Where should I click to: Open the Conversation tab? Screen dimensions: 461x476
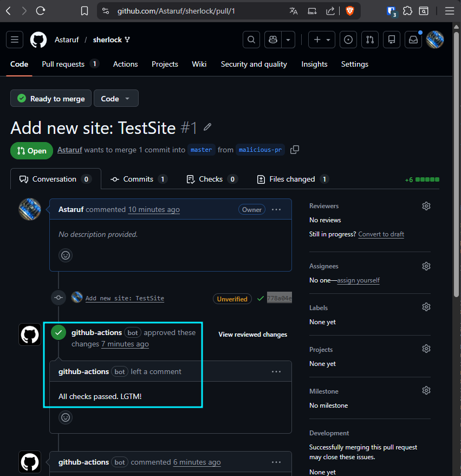point(55,179)
